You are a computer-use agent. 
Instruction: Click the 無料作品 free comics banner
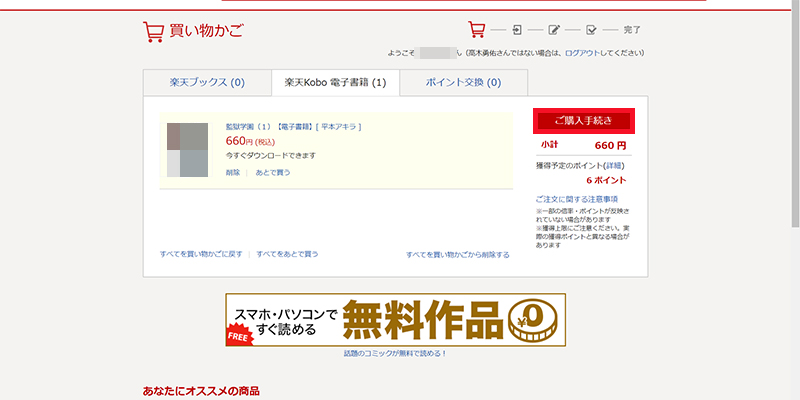tap(395, 319)
